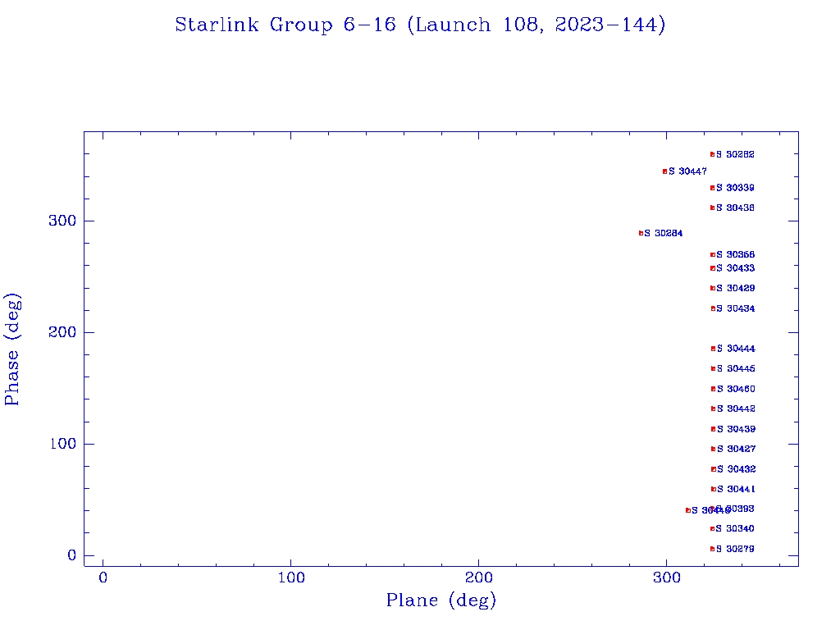The image size is (840, 630).
Task: Select the S 30442 text label
Action: [736, 409]
